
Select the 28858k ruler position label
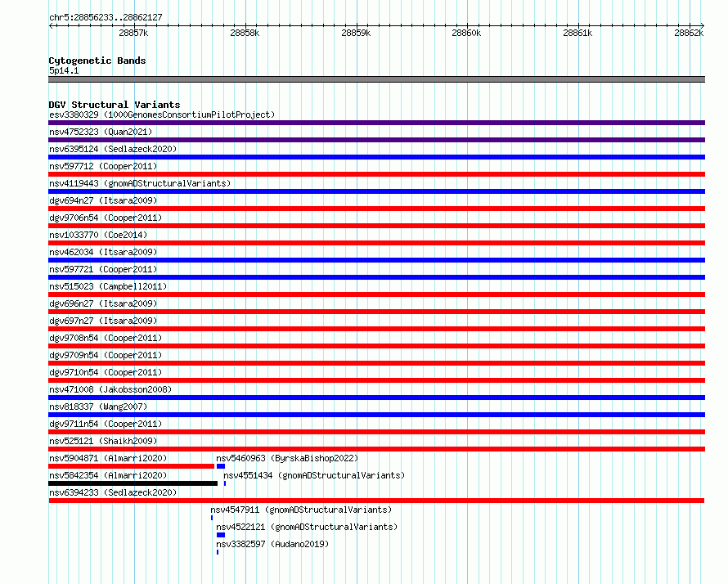(x=245, y=34)
